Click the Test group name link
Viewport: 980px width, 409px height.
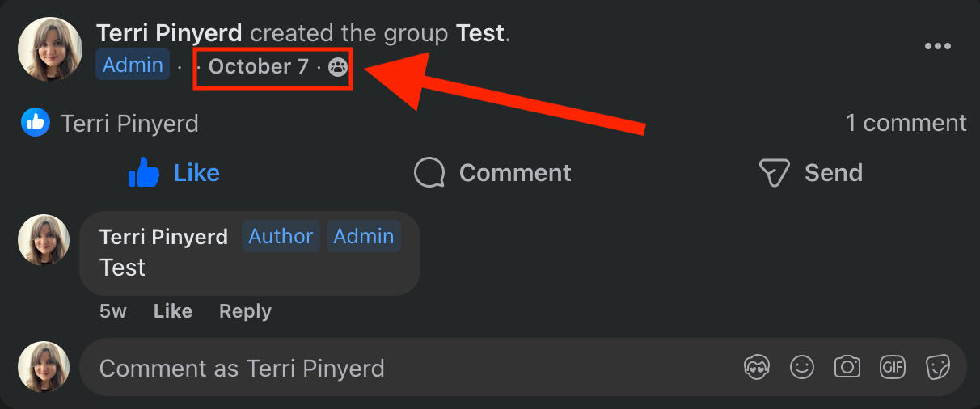(x=480, y=33)
